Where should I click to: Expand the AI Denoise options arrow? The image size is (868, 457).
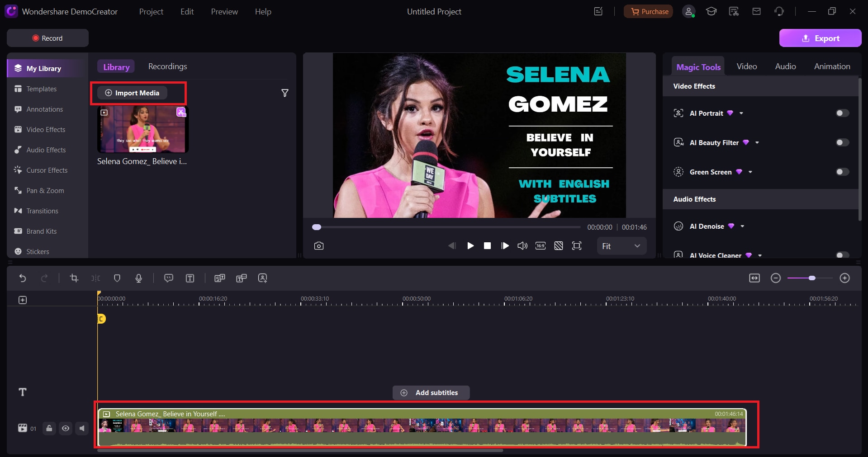click(x=742, y=226)
